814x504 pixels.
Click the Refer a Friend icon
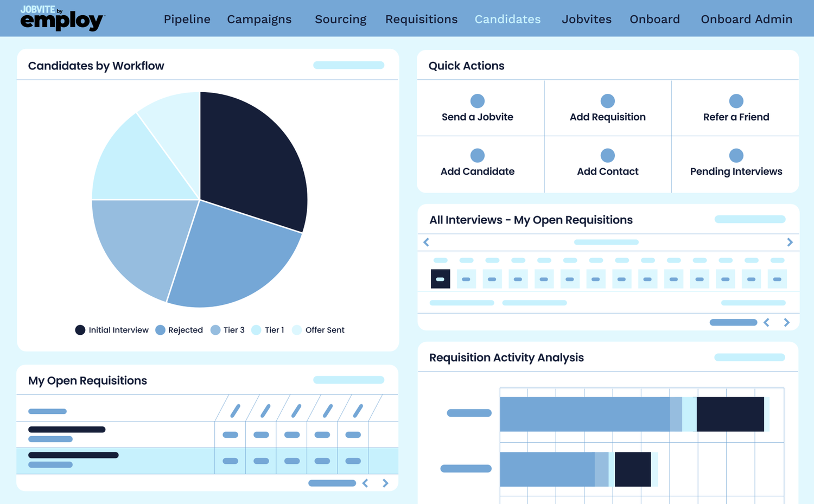tap(736, 100)
